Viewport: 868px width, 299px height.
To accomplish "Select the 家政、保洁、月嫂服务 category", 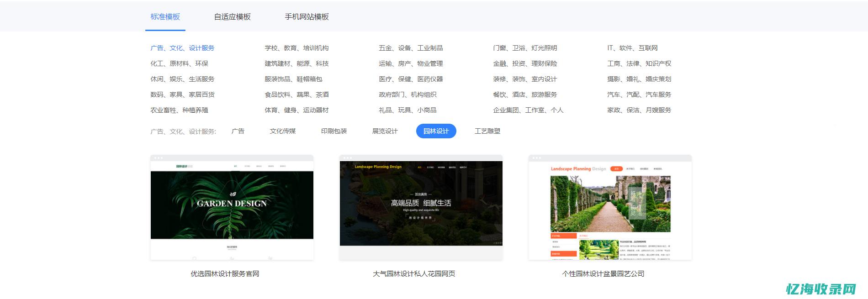I will (x=639, y=110).
